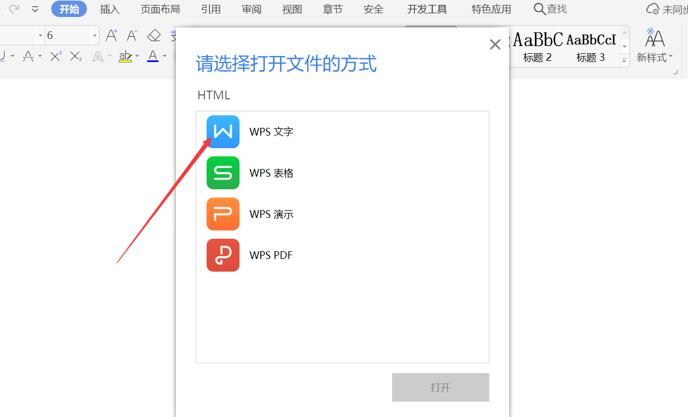The width and height of the screenshot is (688, 420).
Task: Expand the underline options arrow
Action: pos(12,56)
